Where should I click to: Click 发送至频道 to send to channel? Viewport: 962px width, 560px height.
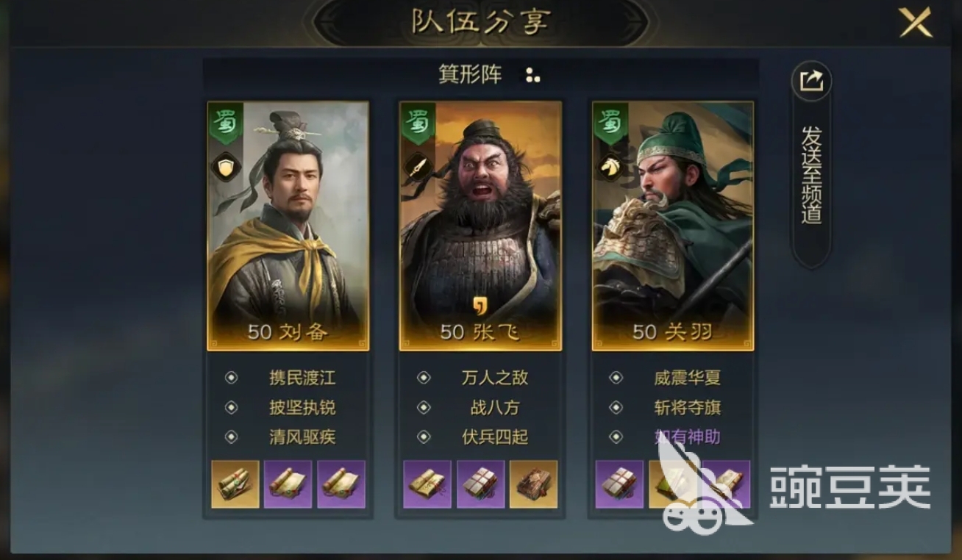point(812,176)
